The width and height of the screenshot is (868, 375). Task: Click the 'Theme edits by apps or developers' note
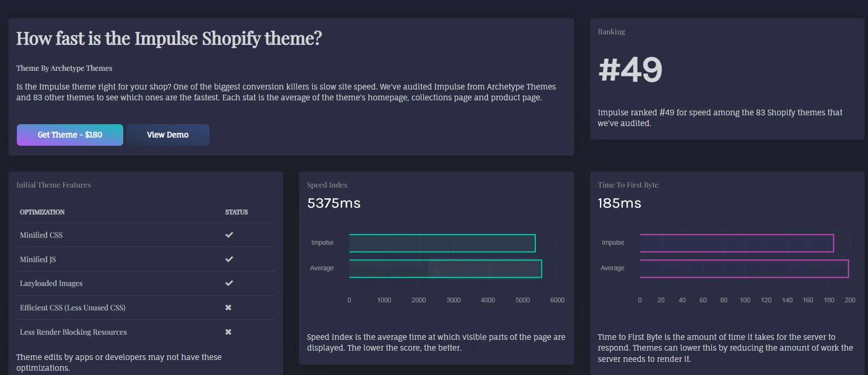(x=119, y=362)
